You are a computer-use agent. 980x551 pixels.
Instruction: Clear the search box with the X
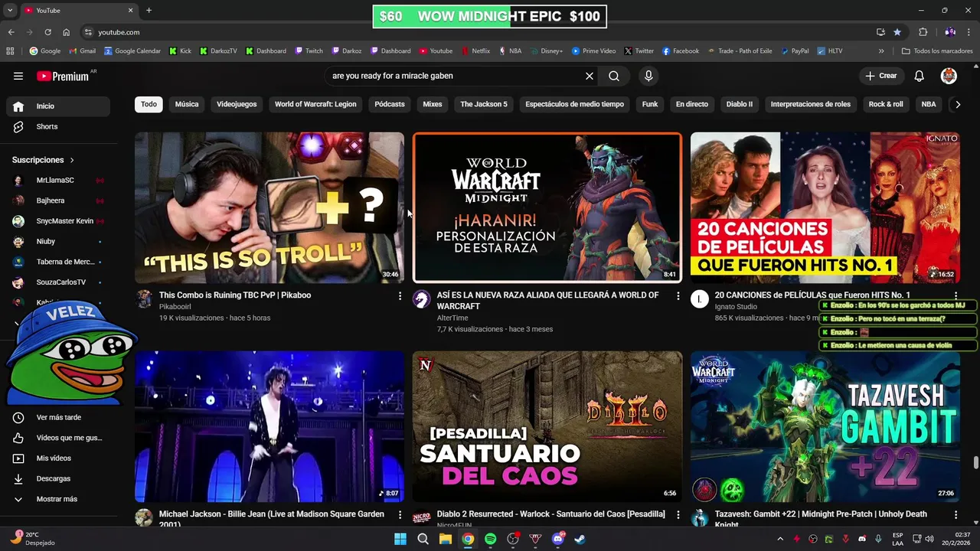point(590,76)
